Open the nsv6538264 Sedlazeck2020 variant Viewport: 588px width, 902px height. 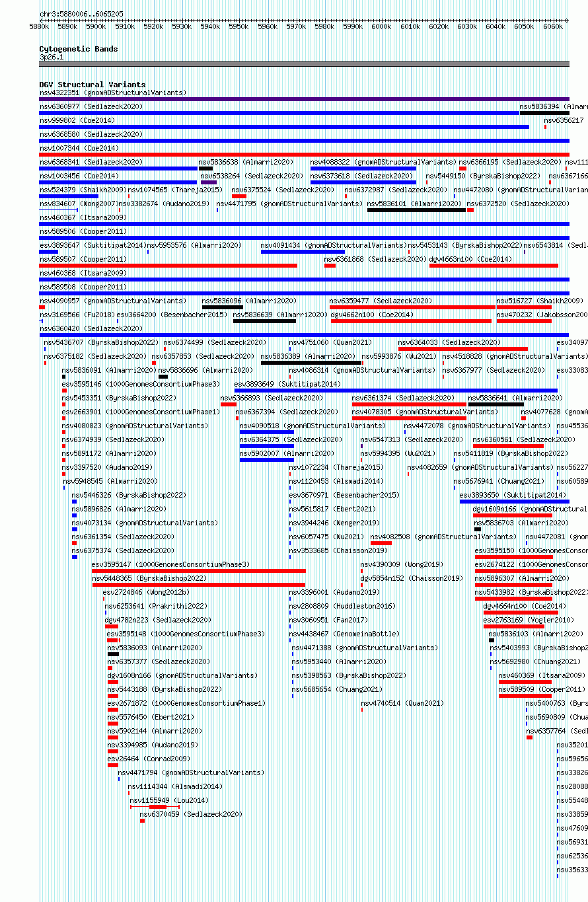click(x=252, y=176)
